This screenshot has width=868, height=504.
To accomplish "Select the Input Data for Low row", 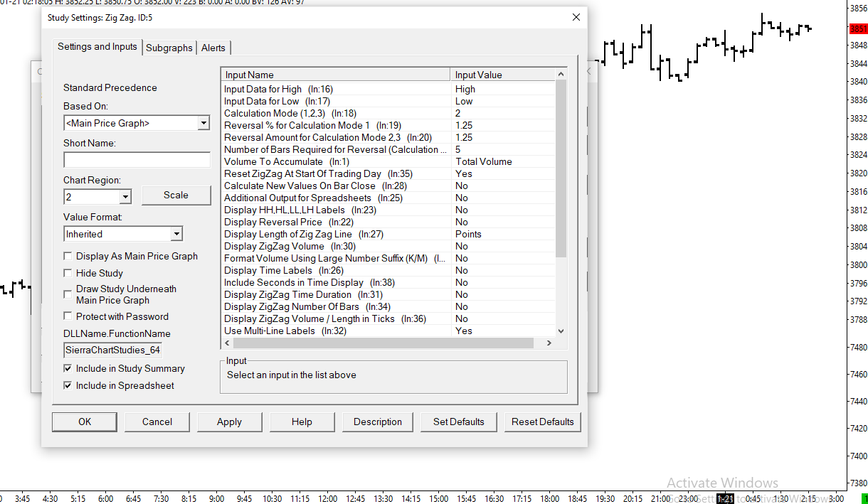I will [388, 101].
